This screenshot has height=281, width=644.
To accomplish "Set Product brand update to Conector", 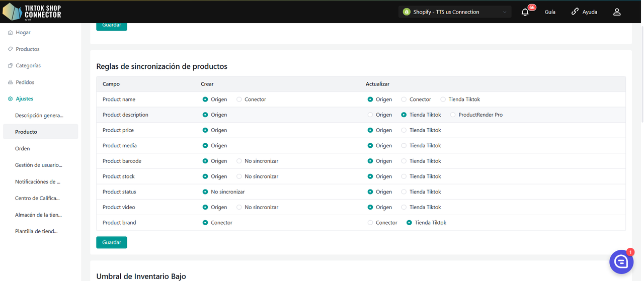I will tap(370, 223).
